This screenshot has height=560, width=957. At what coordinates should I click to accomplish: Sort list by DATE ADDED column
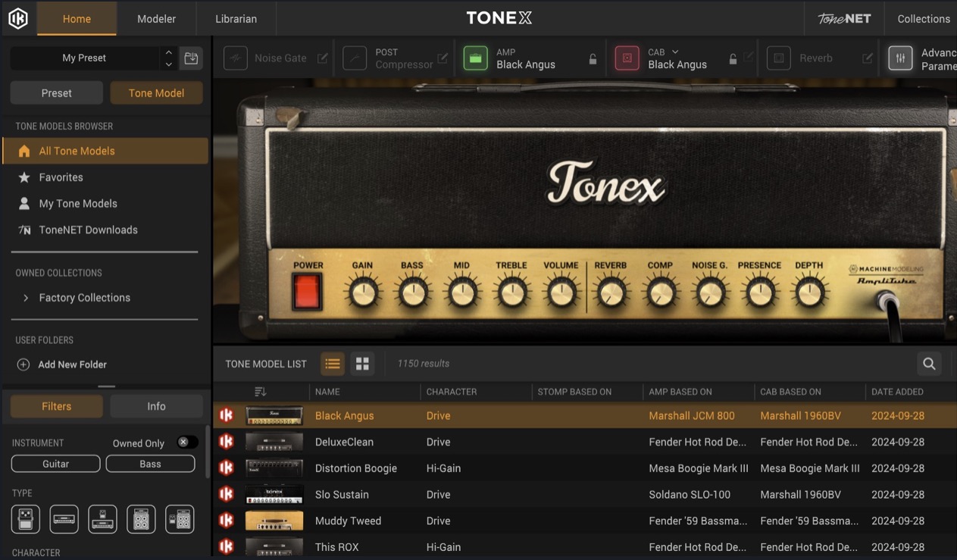pyautogui.click(x=897, y=392)
